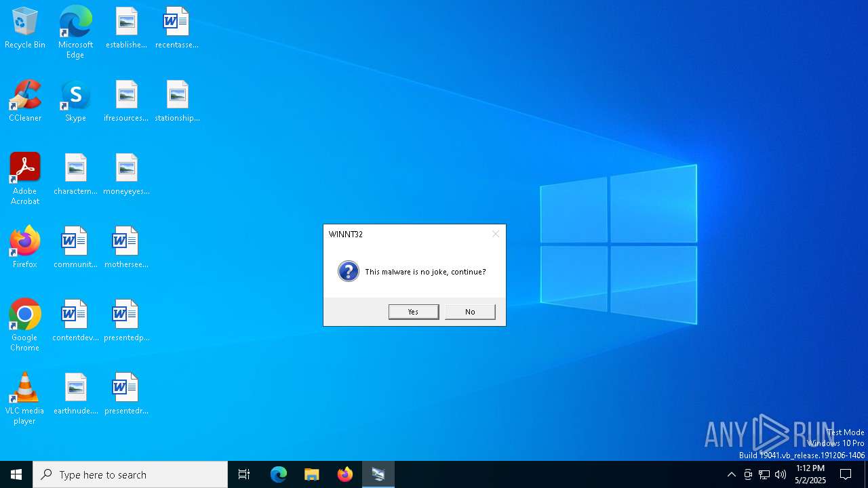
Task: Select the recentasse... Word document
Action: click(176, 28)
